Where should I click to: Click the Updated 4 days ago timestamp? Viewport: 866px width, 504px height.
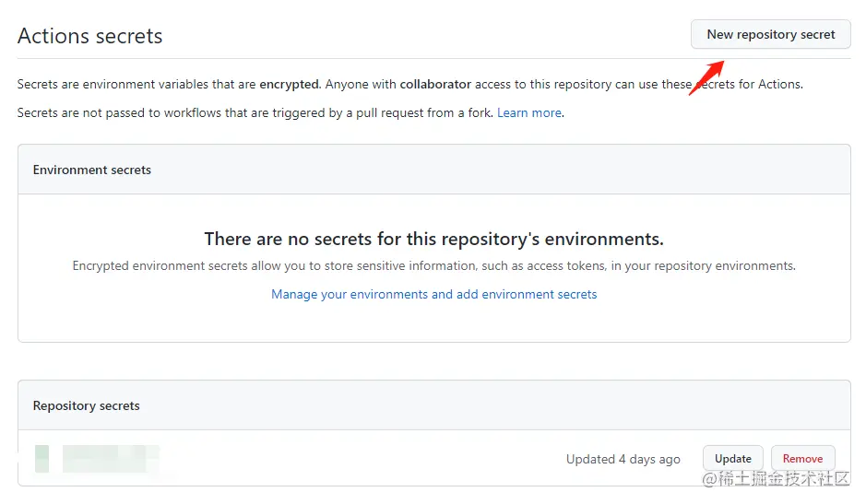(623, 459)
